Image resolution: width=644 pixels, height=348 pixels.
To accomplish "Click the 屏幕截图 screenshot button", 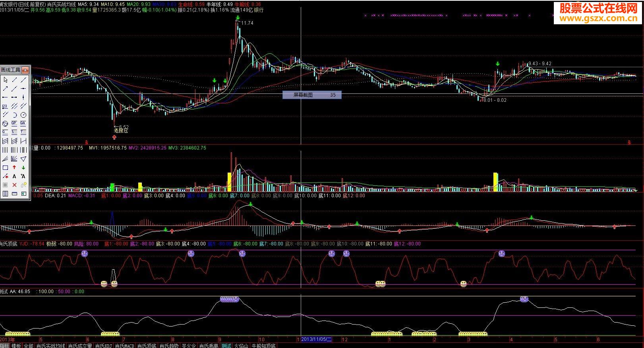I will (311, 95).
